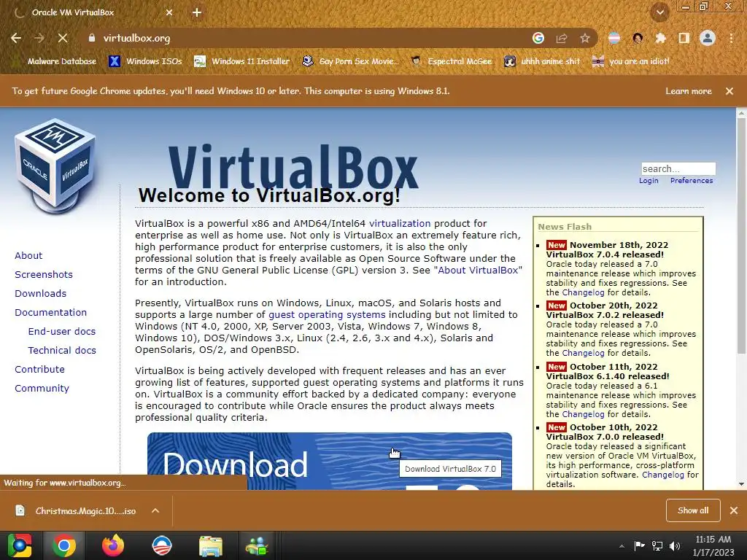Open the people/messenger taskbar icon
Screen dimensions: 747x560
(258, 545)
